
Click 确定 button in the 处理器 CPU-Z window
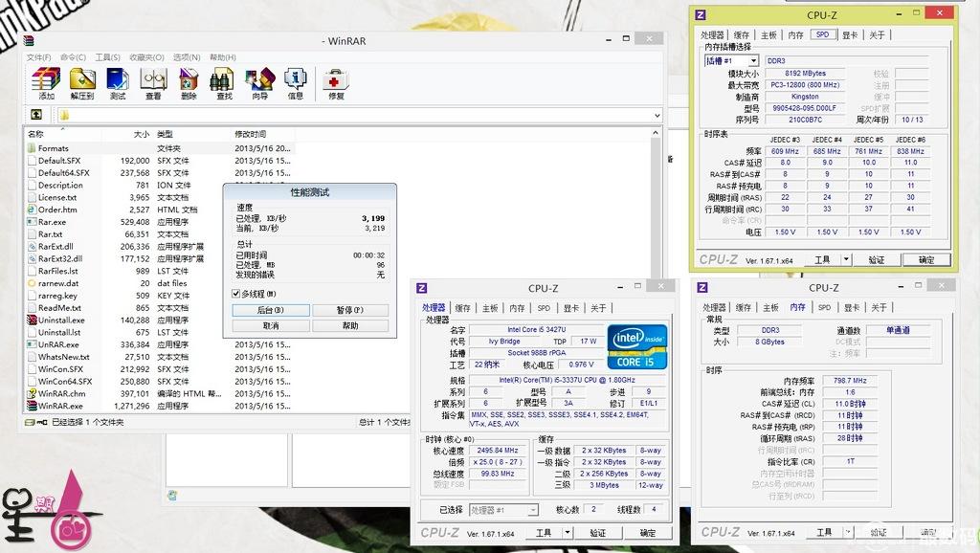(x=648, y=533)
